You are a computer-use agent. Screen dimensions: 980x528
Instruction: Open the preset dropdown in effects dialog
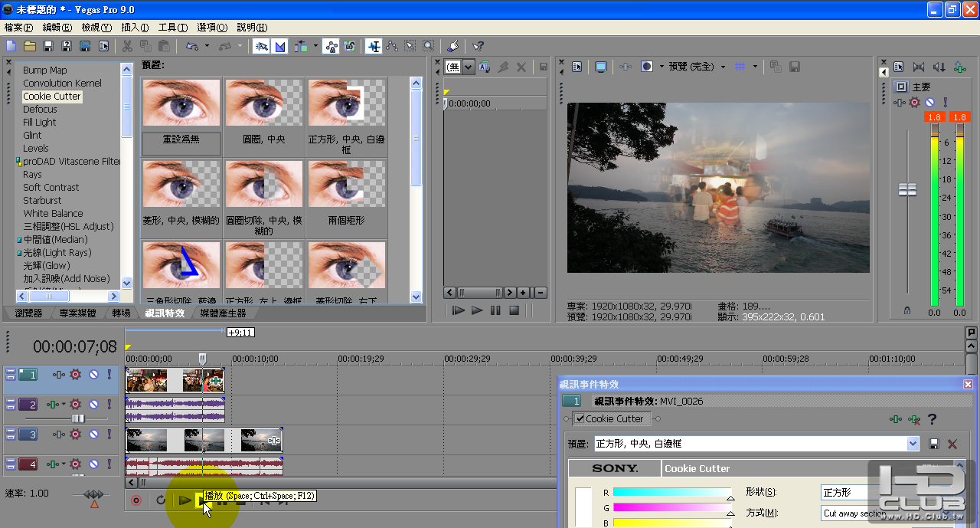[x=912, y=444]
